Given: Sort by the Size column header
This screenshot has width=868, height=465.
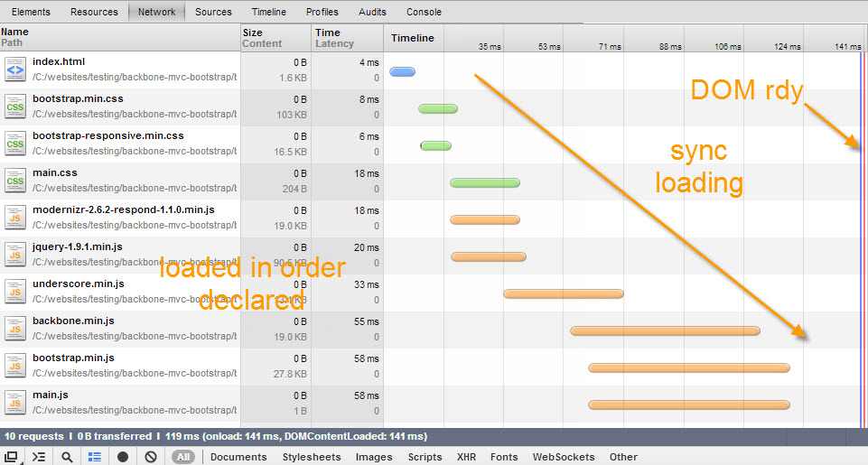Looking at the screenshot, I should [275, 38].
